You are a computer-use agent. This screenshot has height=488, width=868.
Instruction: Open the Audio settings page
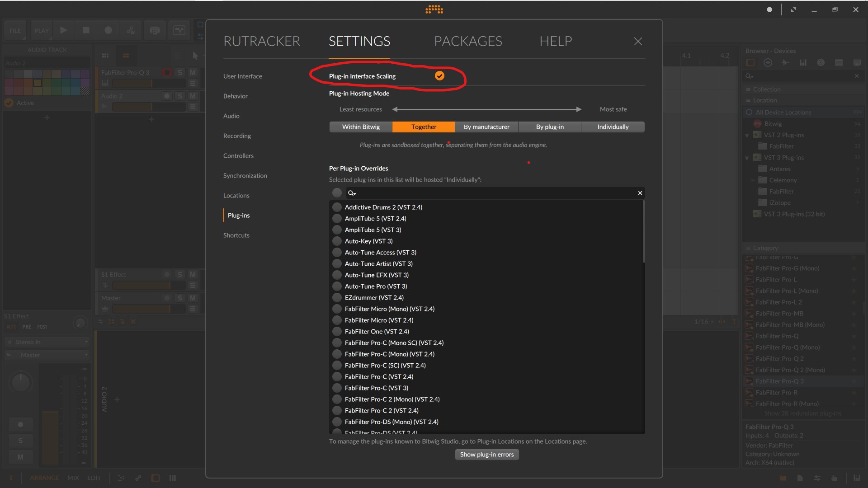[x=231, y=116]
